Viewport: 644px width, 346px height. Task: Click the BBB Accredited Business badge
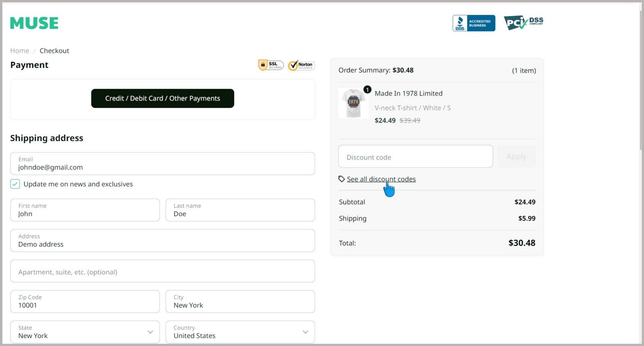(474, 23)
